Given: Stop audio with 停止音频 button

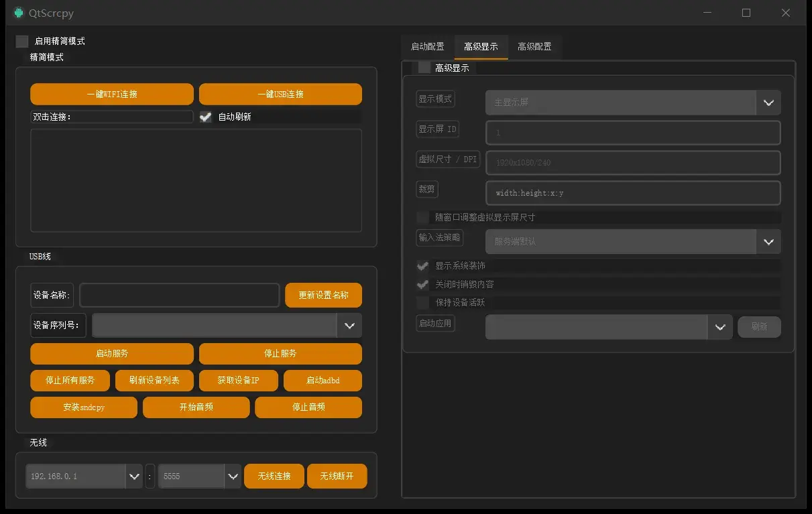Looking at the screenshot, I should point(308,407).
